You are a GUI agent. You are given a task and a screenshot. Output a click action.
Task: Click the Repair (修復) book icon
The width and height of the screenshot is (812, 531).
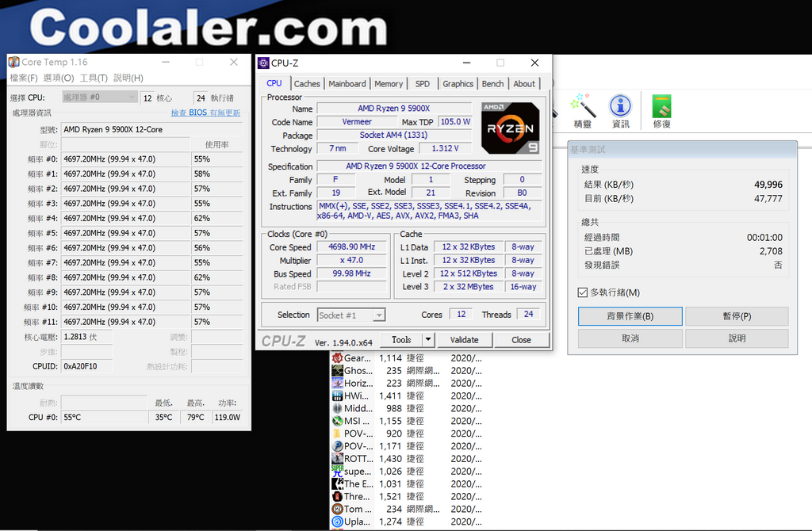tap(661, 105)
